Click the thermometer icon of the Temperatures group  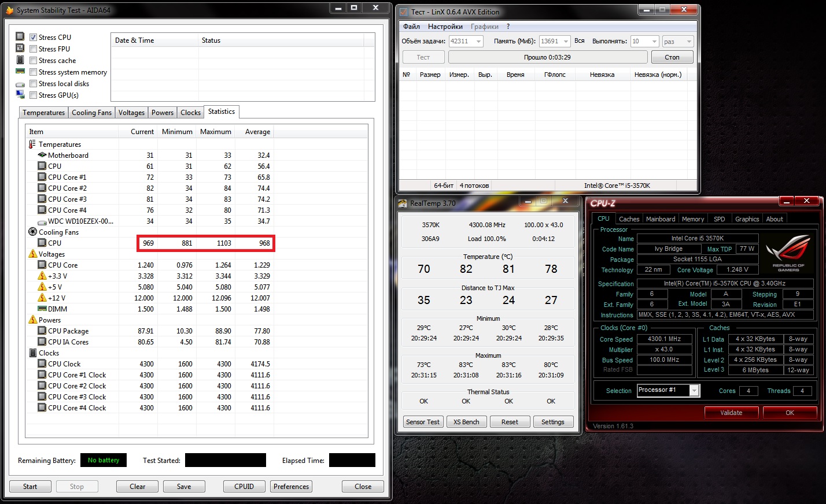[32, 144]
